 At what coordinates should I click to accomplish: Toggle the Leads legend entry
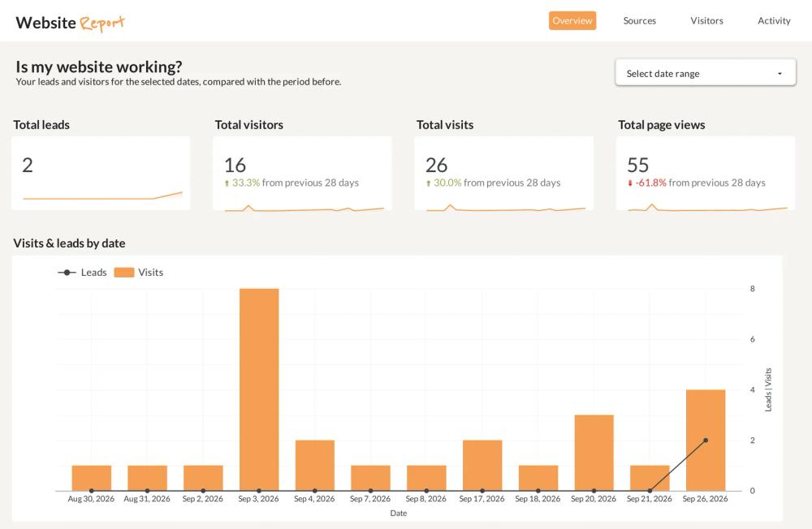coord(82,273)
